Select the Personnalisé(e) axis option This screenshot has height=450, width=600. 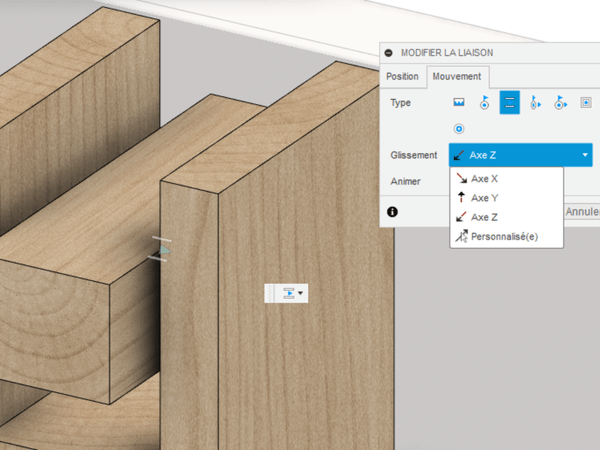[x=504, y=236]
